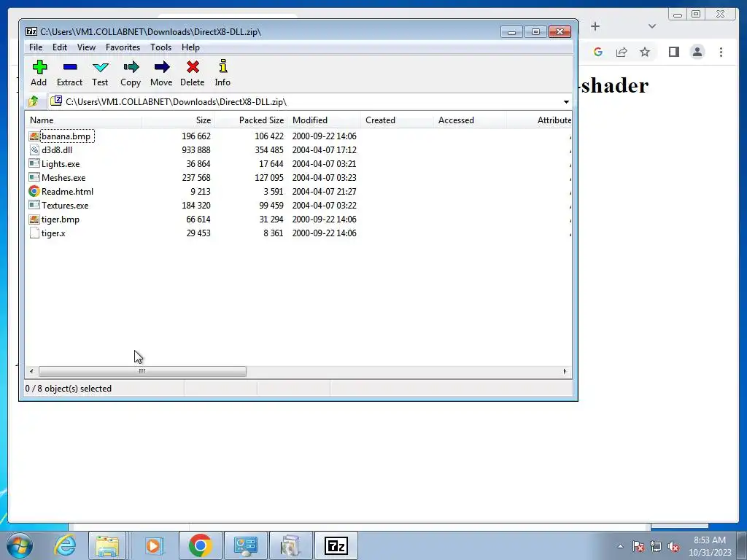Click the scrollbar right arrow
The image size is (747, 560).
565,371
